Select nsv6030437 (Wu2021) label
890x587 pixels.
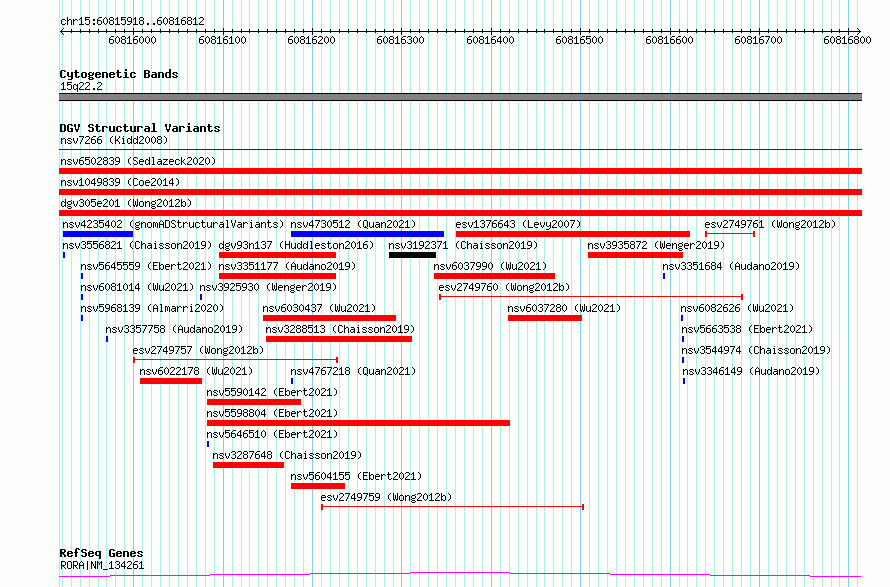319,308
